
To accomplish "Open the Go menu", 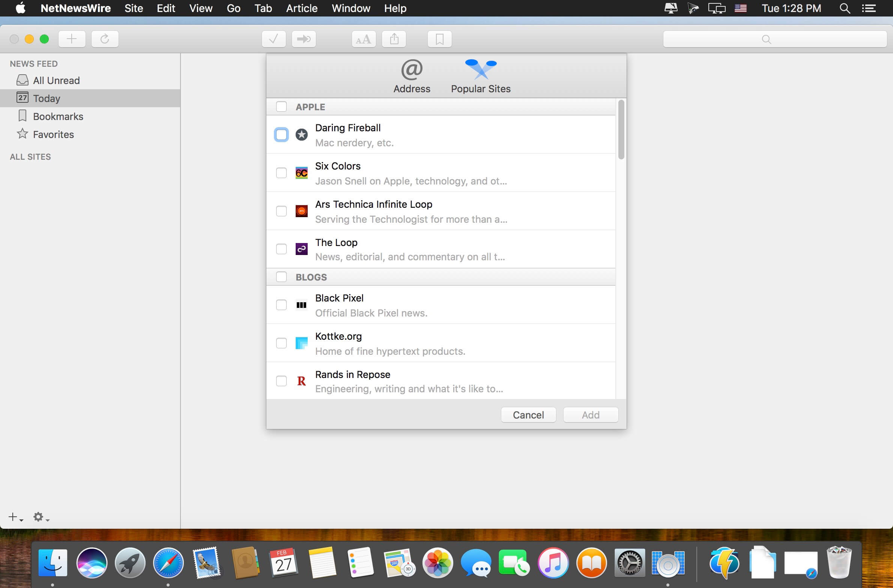I will tap(234, 8).
